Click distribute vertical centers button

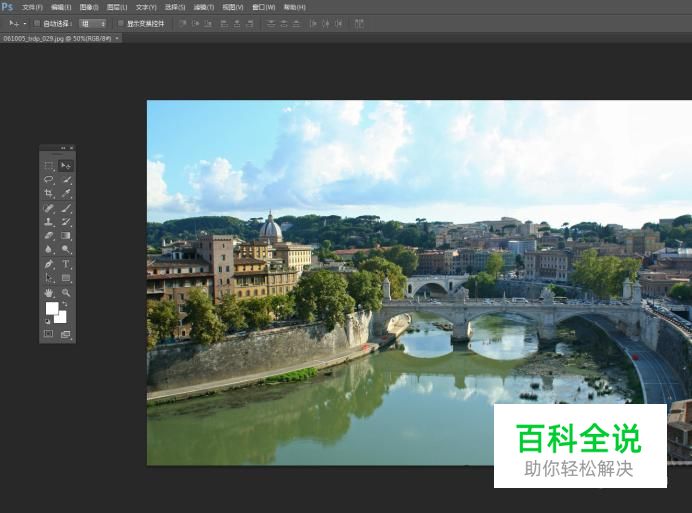coord(284,23)
